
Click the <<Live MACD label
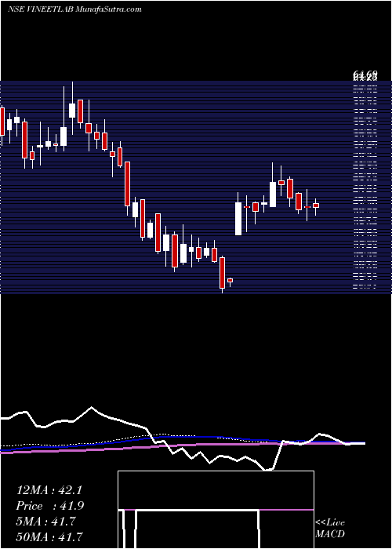pyautogui.click(x=330, y=528)
